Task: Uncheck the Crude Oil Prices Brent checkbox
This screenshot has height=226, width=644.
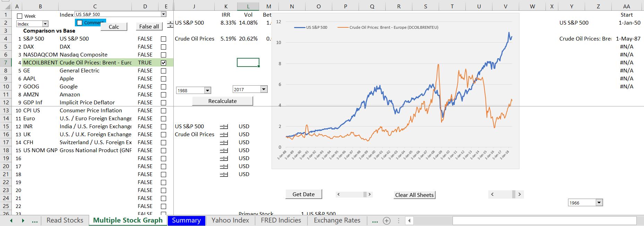Action: click(x=163, y=63)
